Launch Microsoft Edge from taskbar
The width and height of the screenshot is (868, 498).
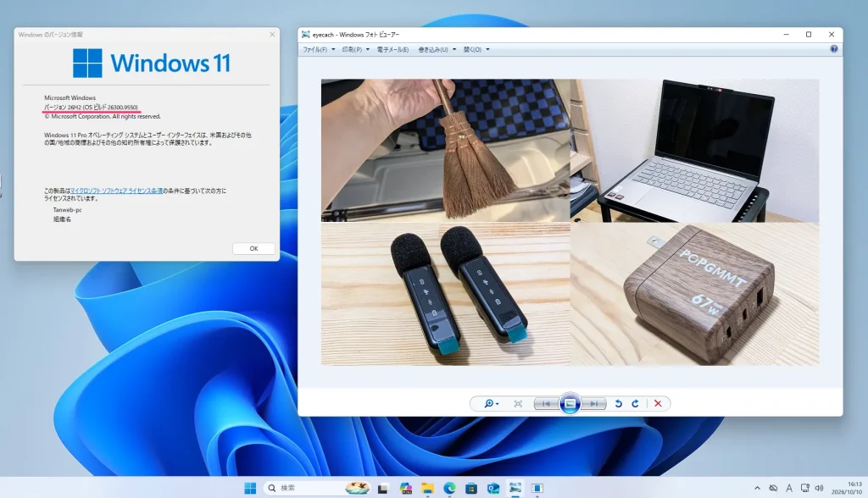pos(449,488)
